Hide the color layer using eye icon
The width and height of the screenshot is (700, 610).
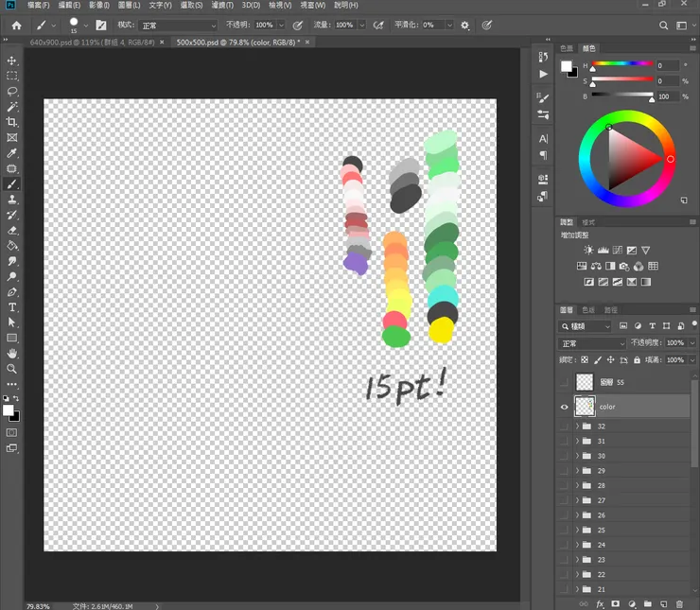pos(565,407)
